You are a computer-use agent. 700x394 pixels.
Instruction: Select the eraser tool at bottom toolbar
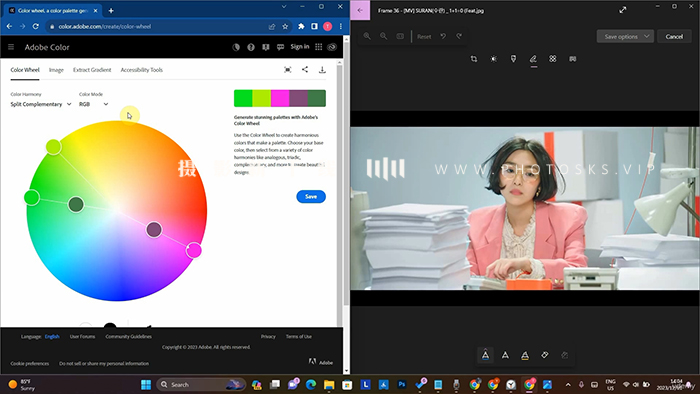point(545,355)
